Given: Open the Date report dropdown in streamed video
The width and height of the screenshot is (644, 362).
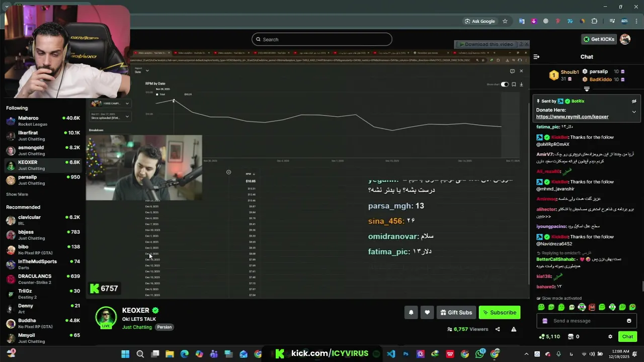Looking at the screenshot, I should coord(142,71).
